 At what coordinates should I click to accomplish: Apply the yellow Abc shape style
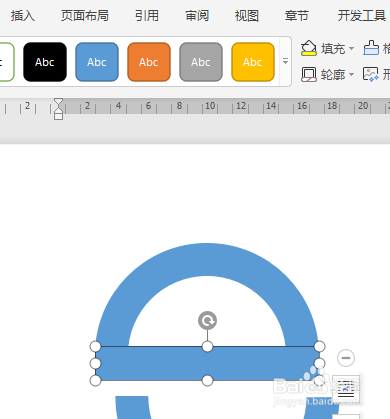tap(253, 62)
